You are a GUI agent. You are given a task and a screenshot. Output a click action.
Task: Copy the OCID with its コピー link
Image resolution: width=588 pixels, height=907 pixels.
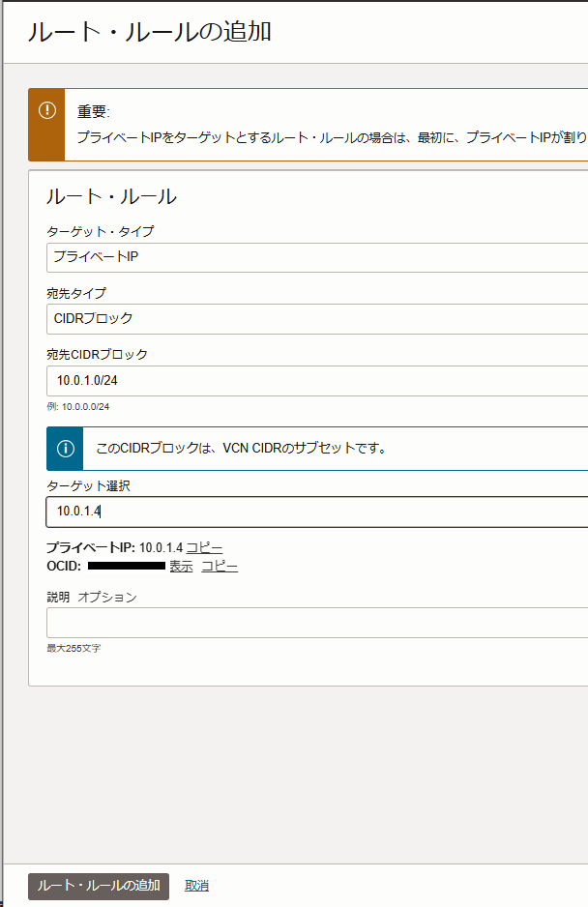click(219, 566)
